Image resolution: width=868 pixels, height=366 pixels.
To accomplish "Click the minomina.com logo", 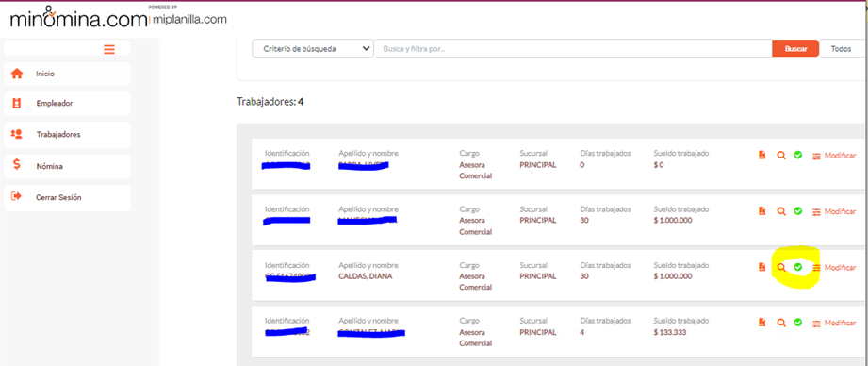I will point(78,18).
